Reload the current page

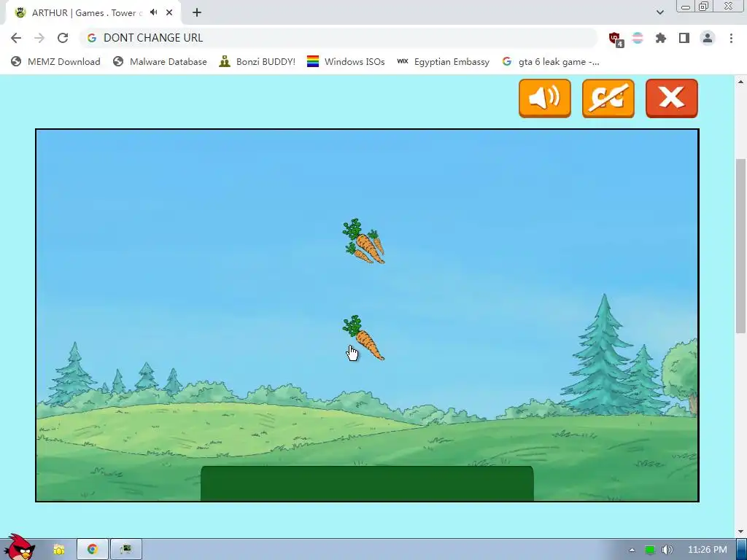click(63, 38)
